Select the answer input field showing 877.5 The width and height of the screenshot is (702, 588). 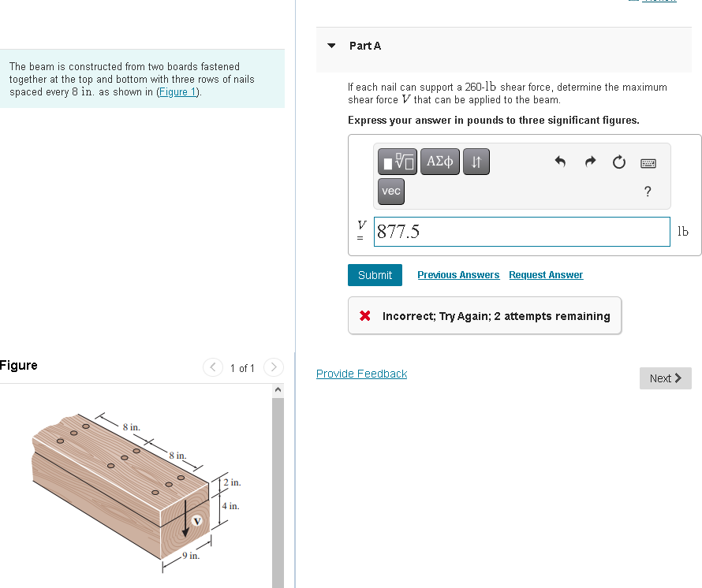[x=521, y=231]
